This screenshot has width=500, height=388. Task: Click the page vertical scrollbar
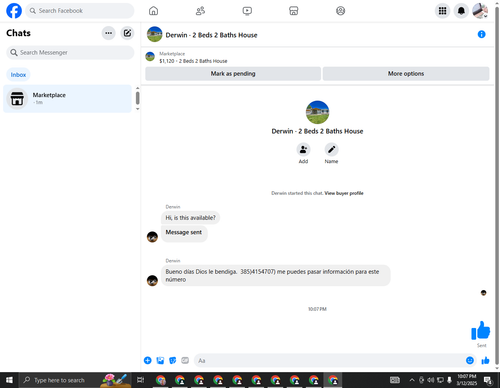point(497,187)
